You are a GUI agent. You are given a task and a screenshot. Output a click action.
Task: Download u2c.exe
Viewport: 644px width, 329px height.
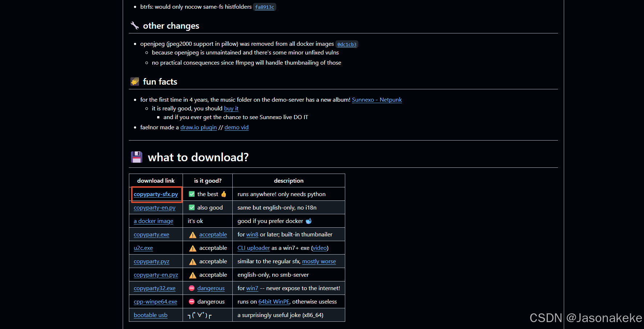coord(143,248)
